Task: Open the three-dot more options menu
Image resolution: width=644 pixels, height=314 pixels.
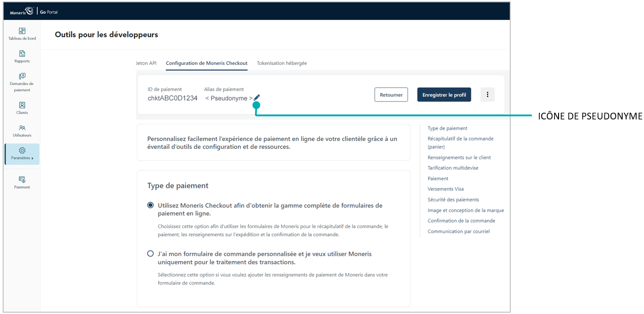Action: pyautogui.click(x=487, y=95)
